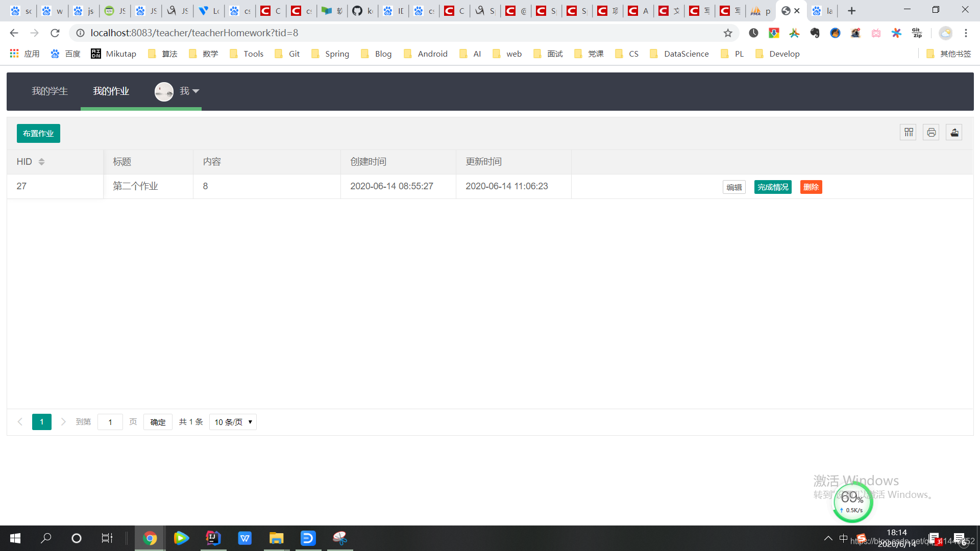Screen dimensions: 980x551
Task: Reload the page
Action: point(55,33)
